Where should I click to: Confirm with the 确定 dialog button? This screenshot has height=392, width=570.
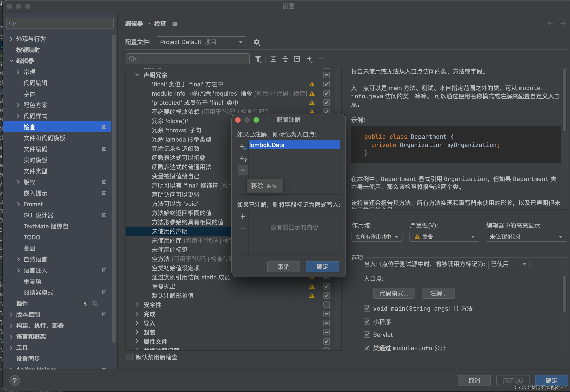tap(322, 267)
